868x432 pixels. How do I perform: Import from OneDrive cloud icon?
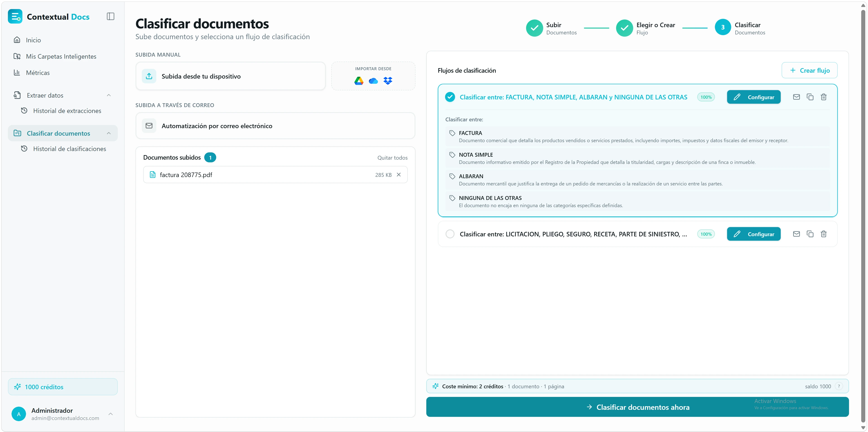(373, 81)
